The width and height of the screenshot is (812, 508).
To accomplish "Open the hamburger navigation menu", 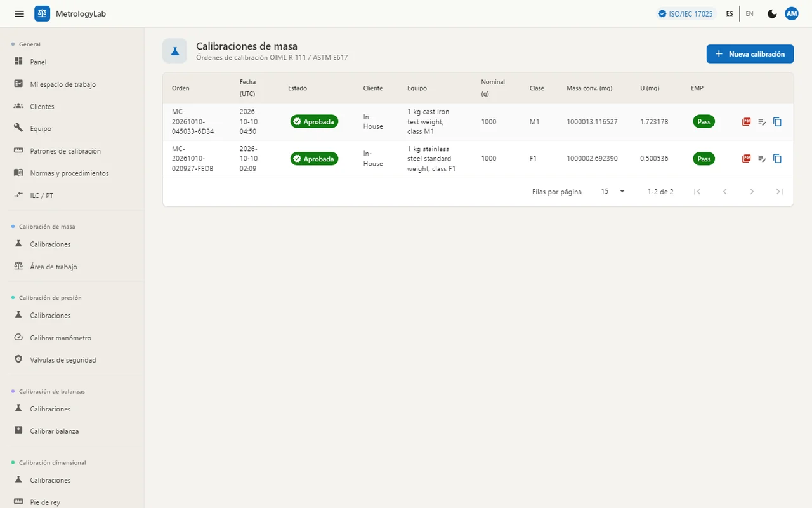I will [20, 13].
